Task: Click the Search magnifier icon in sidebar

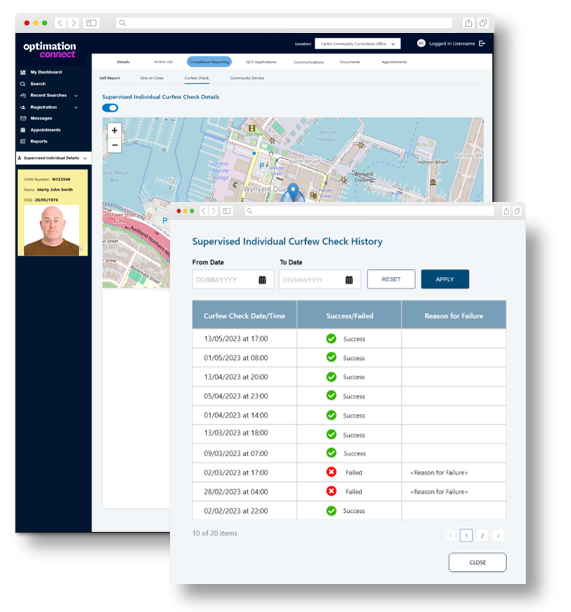Action: click(23, 84)
